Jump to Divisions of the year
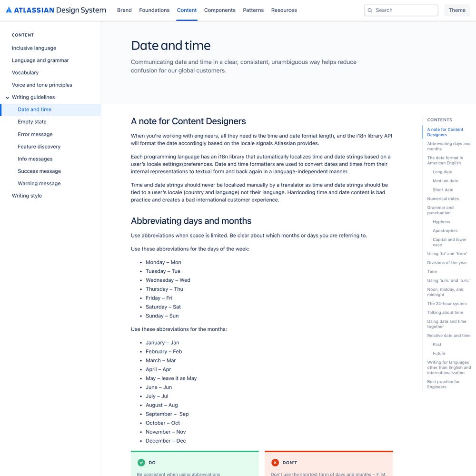The height and width of the screenshot is (476, 476). pyautogui.click(x=447, y=263)
